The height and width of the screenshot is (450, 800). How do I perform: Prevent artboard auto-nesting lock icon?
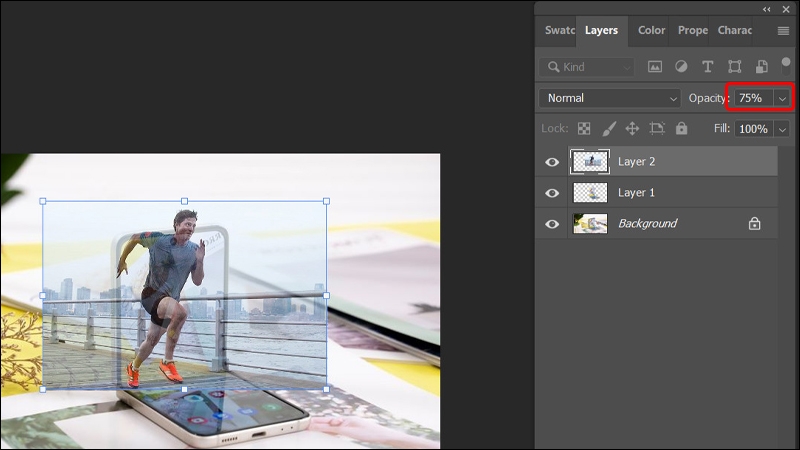tap(657, 129)
